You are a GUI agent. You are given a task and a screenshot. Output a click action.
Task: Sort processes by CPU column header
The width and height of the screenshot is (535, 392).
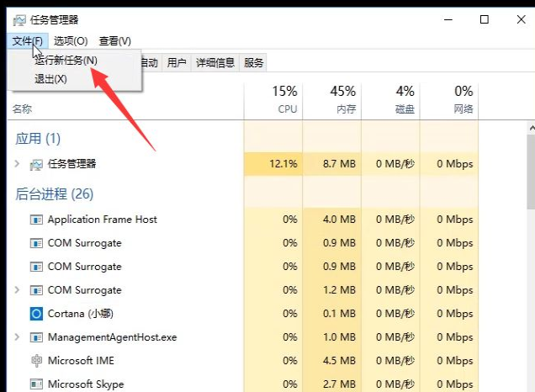pos(273,101)
